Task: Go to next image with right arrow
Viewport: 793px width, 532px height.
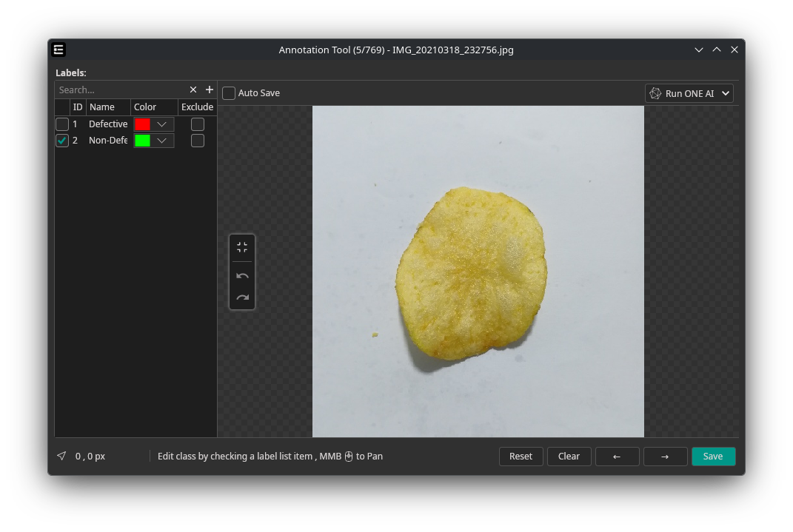Action: [665, 457]
